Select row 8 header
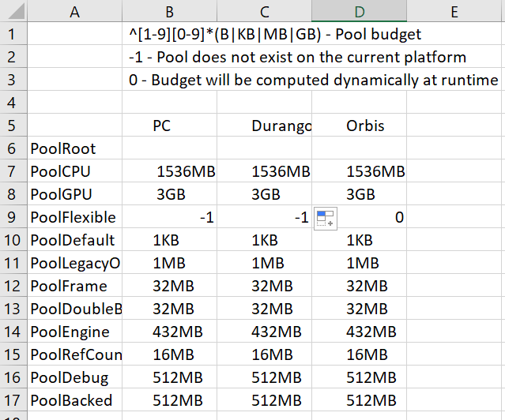The height and width of the screenshot is (420, 505). (13, 193)
